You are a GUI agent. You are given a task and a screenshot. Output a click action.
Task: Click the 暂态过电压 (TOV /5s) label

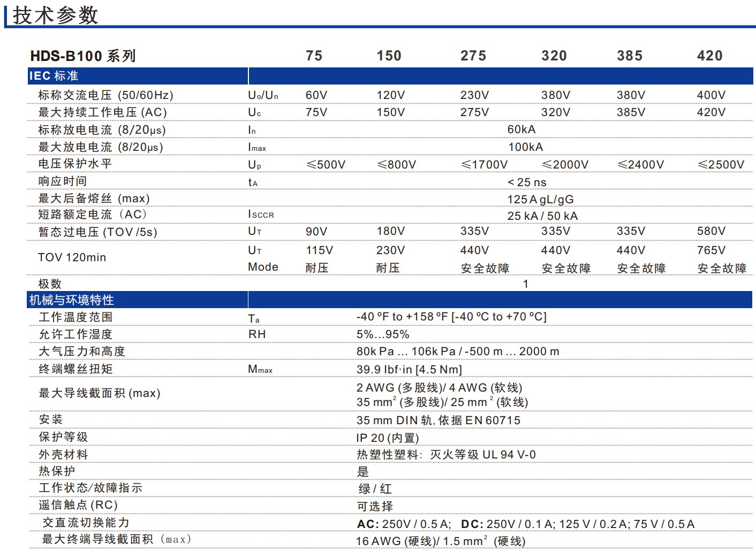97,232
